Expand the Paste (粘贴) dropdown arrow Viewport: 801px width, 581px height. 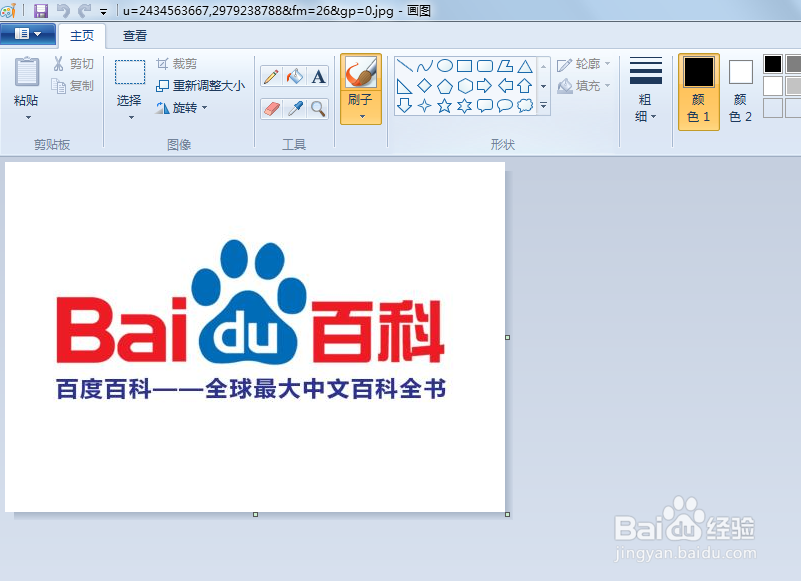(28, 118)
